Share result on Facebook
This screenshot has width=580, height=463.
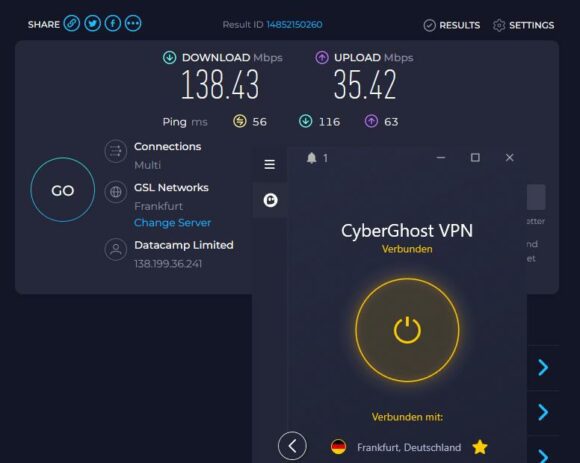coord(113,24)
